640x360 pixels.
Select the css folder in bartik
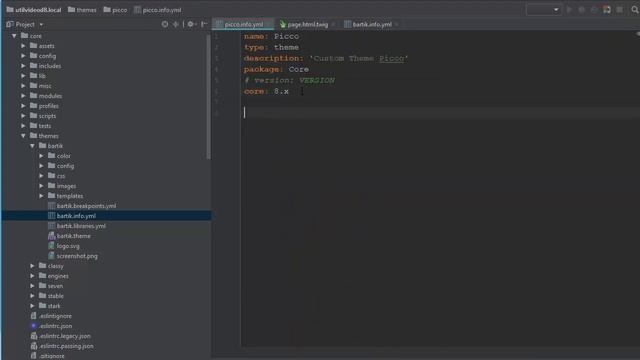point(57,176)
